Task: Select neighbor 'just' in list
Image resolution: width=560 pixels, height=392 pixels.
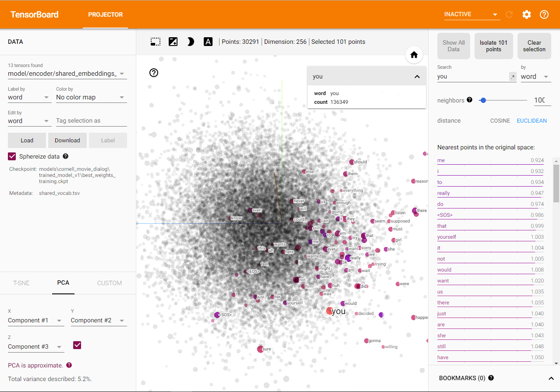Action: pyautogui.click(x=490, y=314)
